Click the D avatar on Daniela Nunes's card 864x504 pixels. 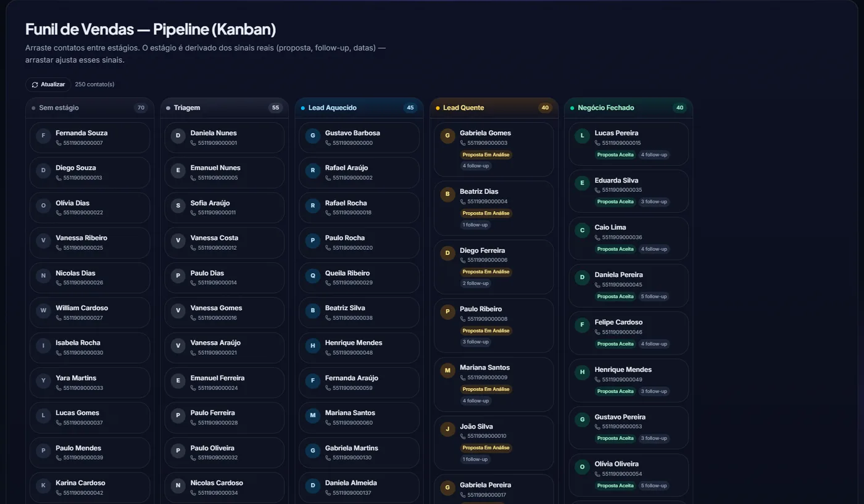point(178,136)
